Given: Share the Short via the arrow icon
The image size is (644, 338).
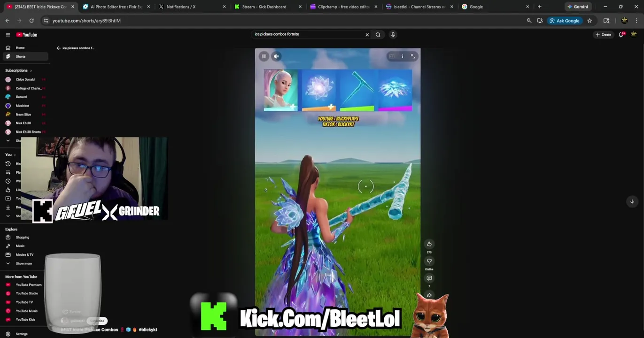Looking at the screenshot, I should pos(429,295).
